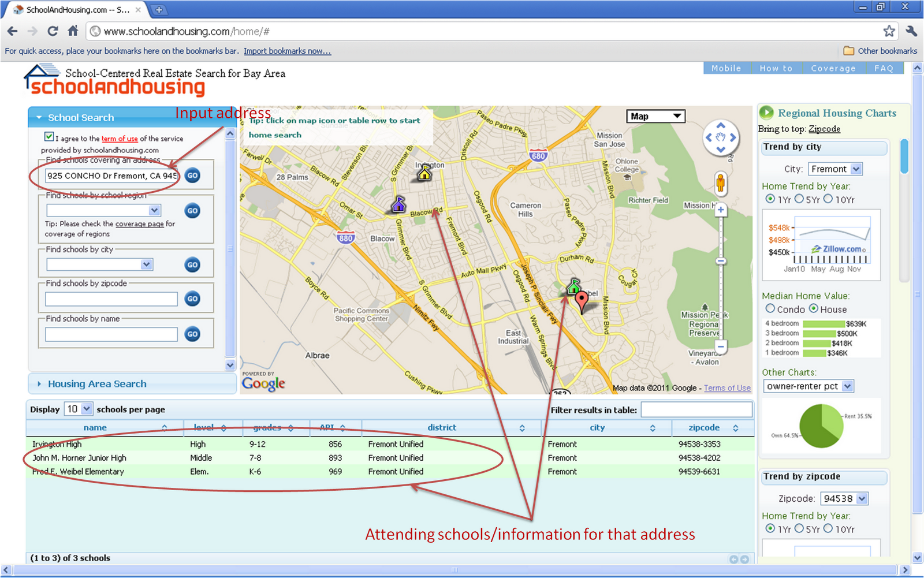This screenshot has height=578, width=924.
Task: Click the map zoom slider handle
Action: pyautogui.click(x=721, y=262)
